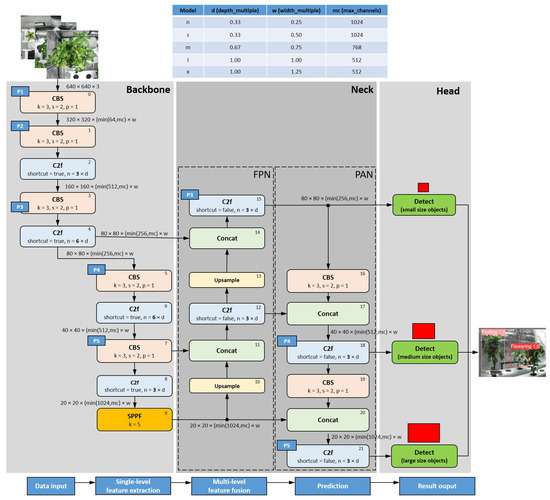Click the C2f block numbered 8
This screenshot has width=550, height=500.
pyautogui.click(x=135, y=386)
